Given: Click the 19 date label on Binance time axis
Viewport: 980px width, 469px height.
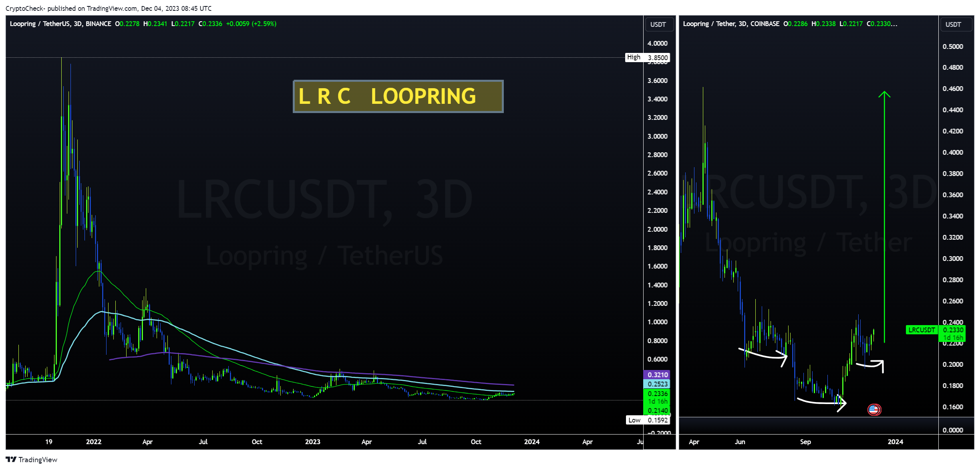Looking at the screenshot, I should click(48, 442).
